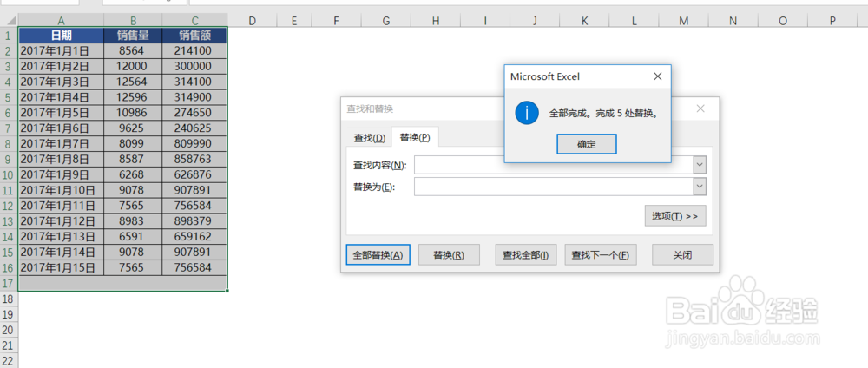Click the selection fill handle below column C
This screenshot has height=368, width=868.
point(227,291)
